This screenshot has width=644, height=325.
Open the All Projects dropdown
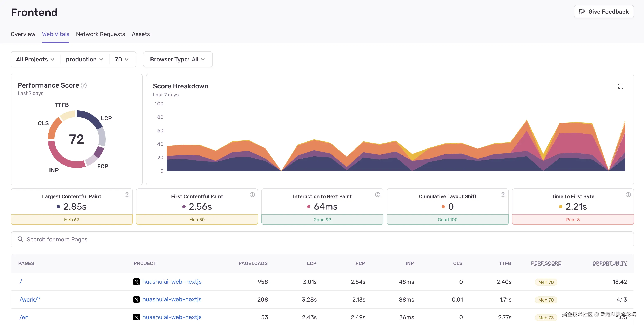(x=35, y=60)
